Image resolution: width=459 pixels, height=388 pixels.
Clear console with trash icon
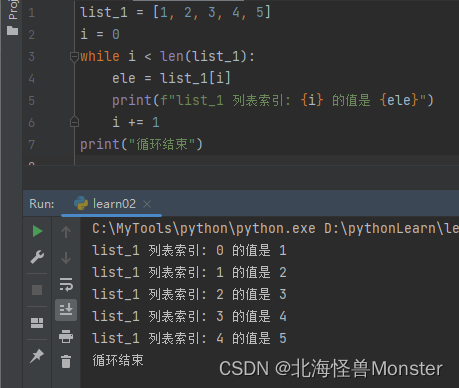[x=66, y=361]
